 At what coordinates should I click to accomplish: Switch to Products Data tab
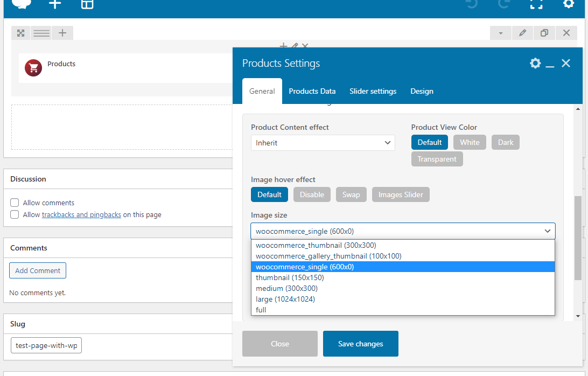312,91
